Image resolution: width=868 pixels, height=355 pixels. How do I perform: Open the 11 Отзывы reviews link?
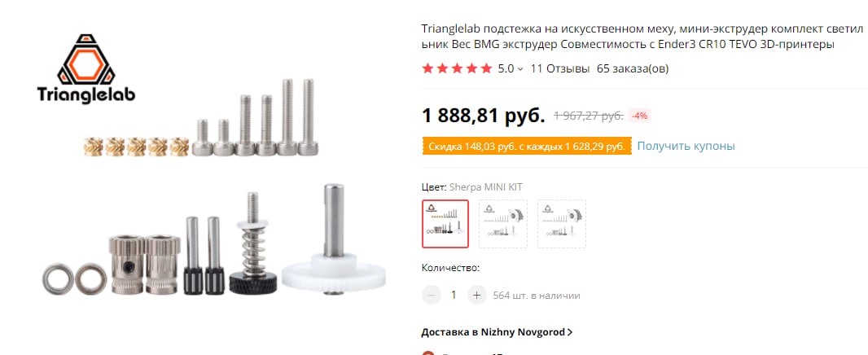coord(559,68)
